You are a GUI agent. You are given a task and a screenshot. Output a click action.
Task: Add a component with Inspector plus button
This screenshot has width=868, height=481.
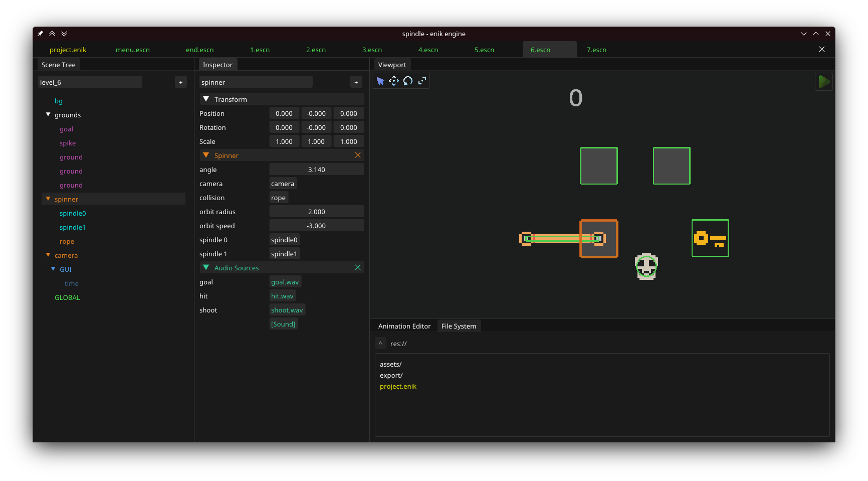[356, 82]
